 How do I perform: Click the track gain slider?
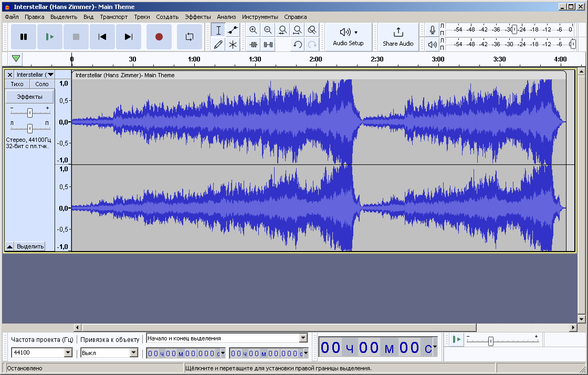tap(29, 112)
